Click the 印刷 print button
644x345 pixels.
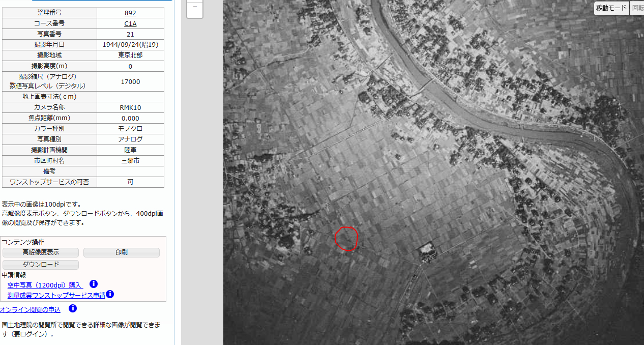pos(122,252)
